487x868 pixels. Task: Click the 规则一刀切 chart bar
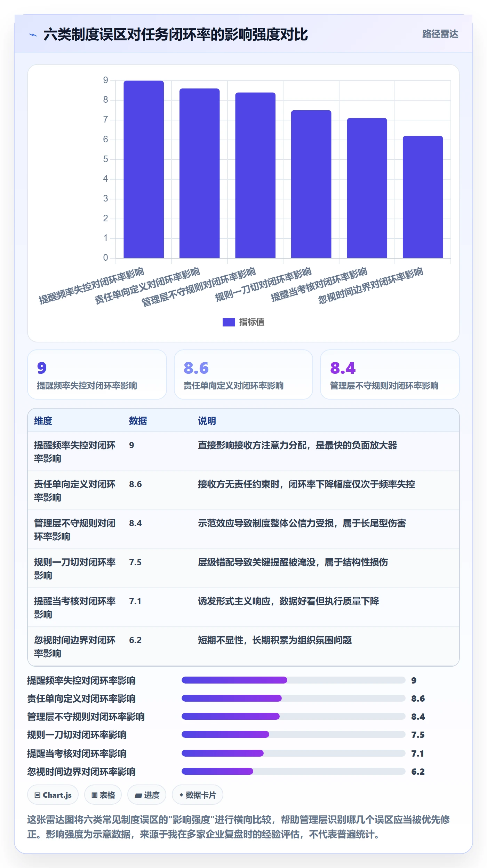click(311, 184)
